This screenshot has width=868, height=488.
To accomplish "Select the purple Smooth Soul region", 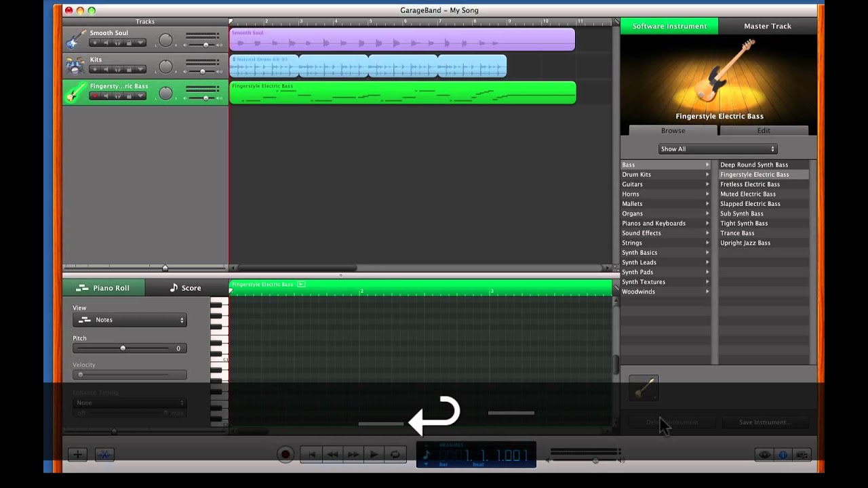I will point(402,39).
